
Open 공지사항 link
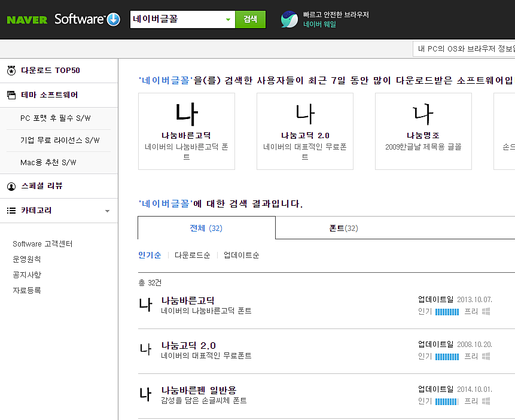click(x=27, y=275)
